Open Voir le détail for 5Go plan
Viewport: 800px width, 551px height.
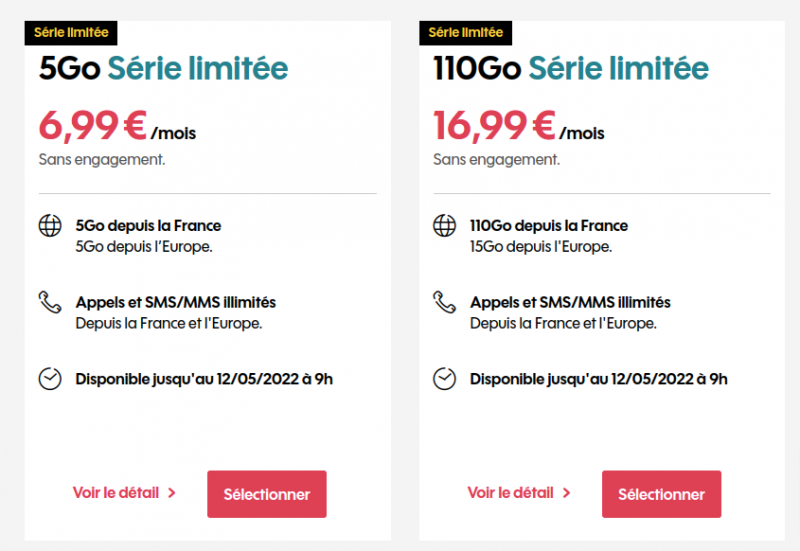point(114,493)
